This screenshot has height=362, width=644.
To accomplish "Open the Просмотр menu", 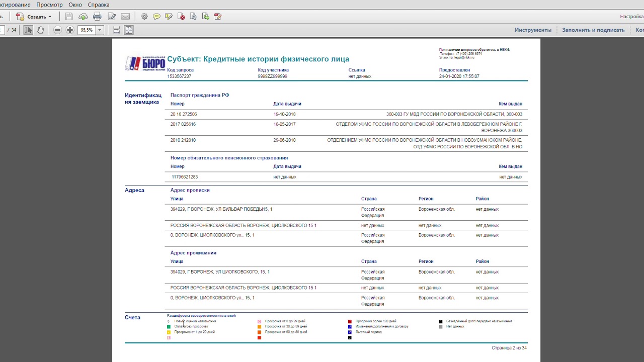I will point(49,5).
